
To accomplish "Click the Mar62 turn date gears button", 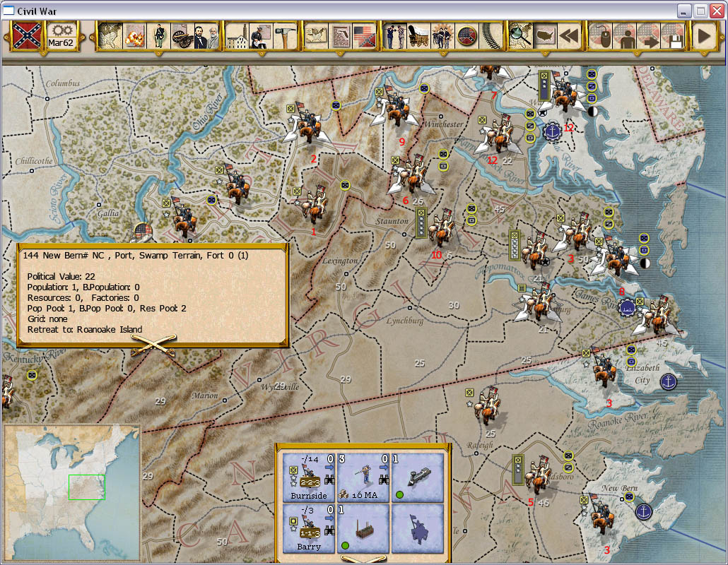I will pyautogui.click(x=61, y=36).
